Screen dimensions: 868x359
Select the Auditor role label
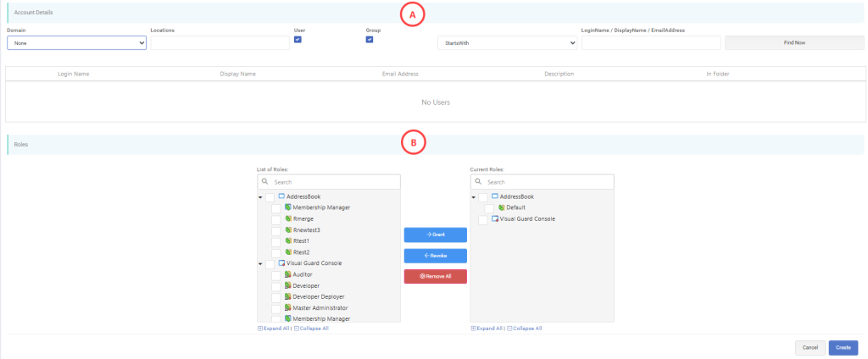click(303, 273)
